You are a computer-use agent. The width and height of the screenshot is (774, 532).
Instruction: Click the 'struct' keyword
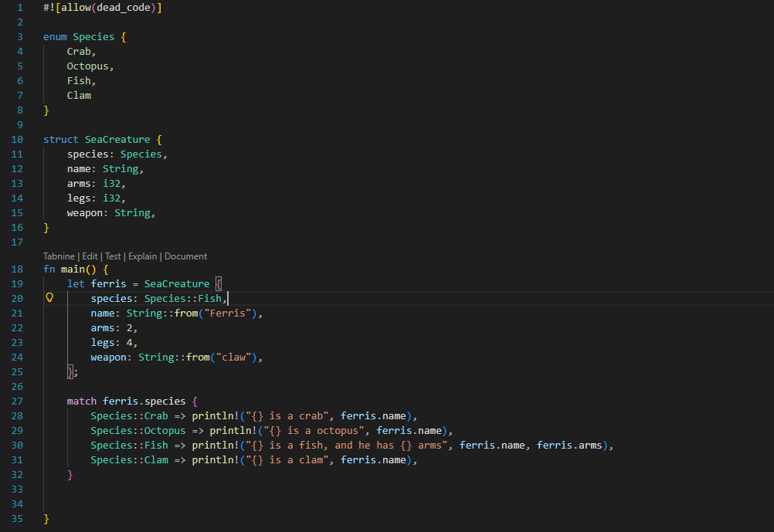[x=61, y=140]
